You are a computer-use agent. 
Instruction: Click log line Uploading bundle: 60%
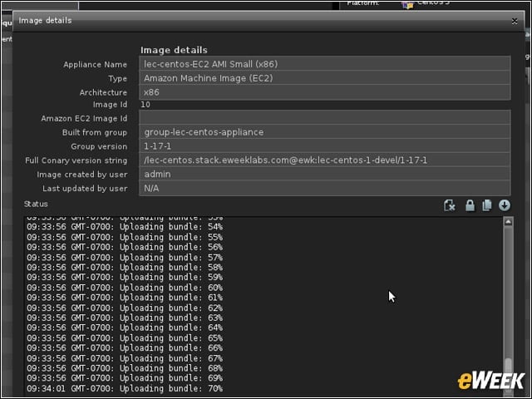pos(125,288)
